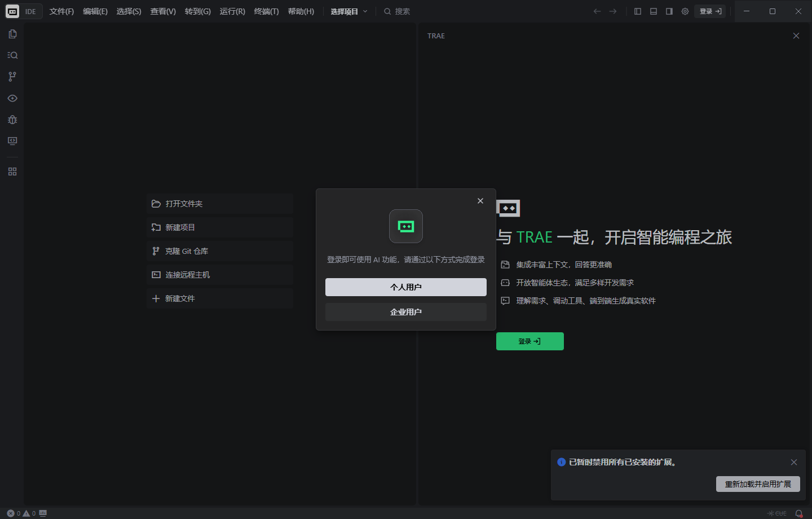Click the TRAE logo icon in the title bar

(12, 11)
